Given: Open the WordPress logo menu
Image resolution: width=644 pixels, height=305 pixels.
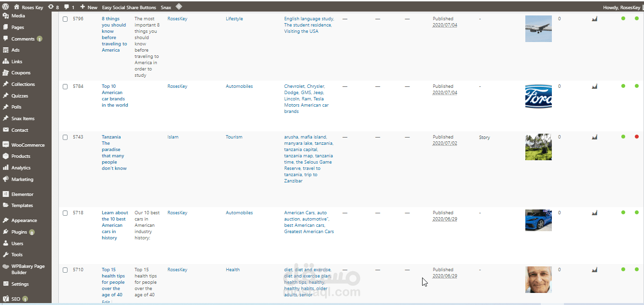Looking at the screenshot, I should [x=5, y=7].
